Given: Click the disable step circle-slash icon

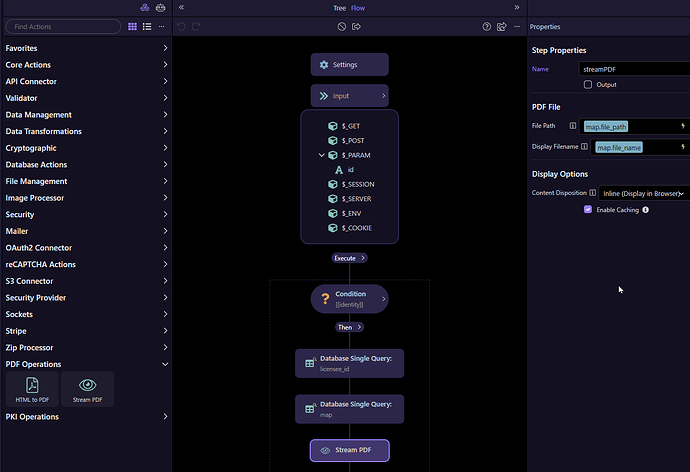Looking at the screenshot, I should pos(342,27).
